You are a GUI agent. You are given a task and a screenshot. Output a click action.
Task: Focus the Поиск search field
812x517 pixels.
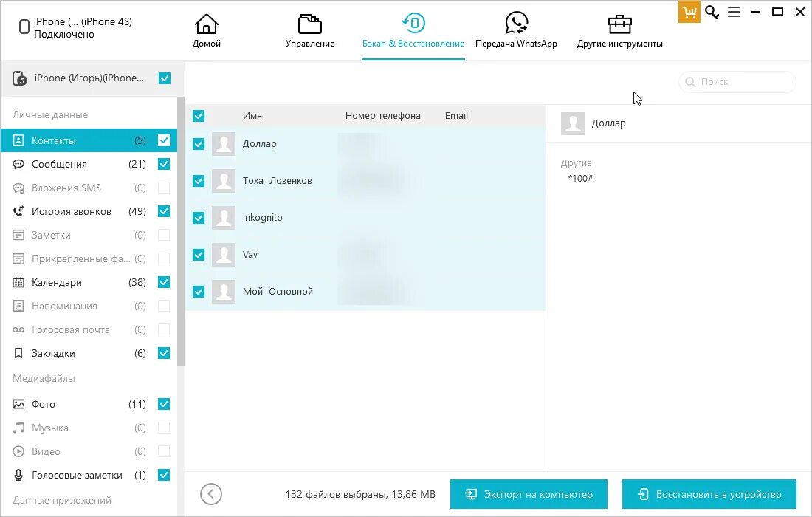737,82
